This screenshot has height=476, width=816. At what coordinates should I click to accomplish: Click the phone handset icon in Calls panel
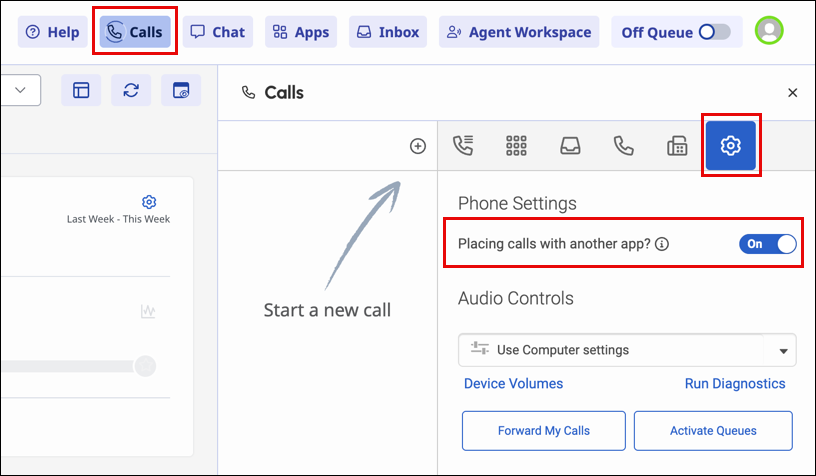point(624,146)
